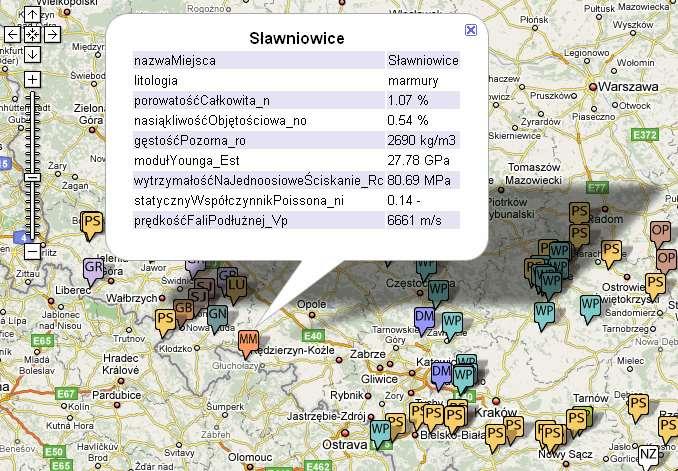Click the E40 road shield near Opole
This screenshot has width=678, height=471.
click(x=313, y=336)
